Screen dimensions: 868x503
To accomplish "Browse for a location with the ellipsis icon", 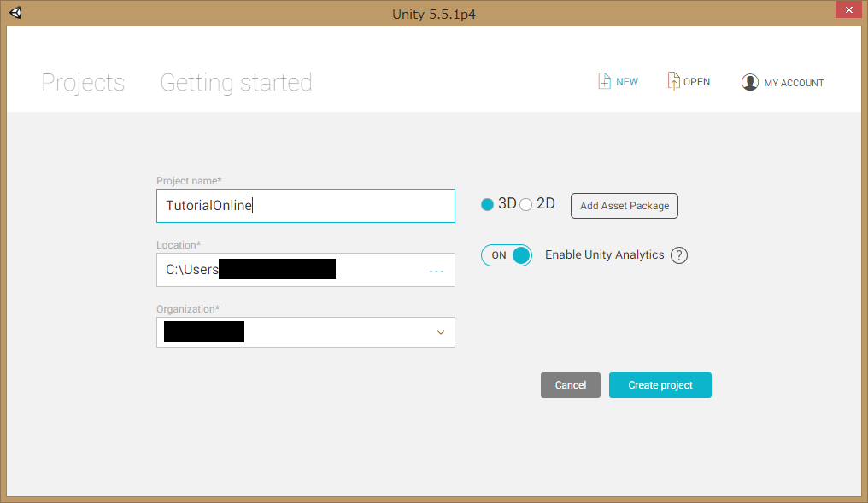I will [437, 271].
